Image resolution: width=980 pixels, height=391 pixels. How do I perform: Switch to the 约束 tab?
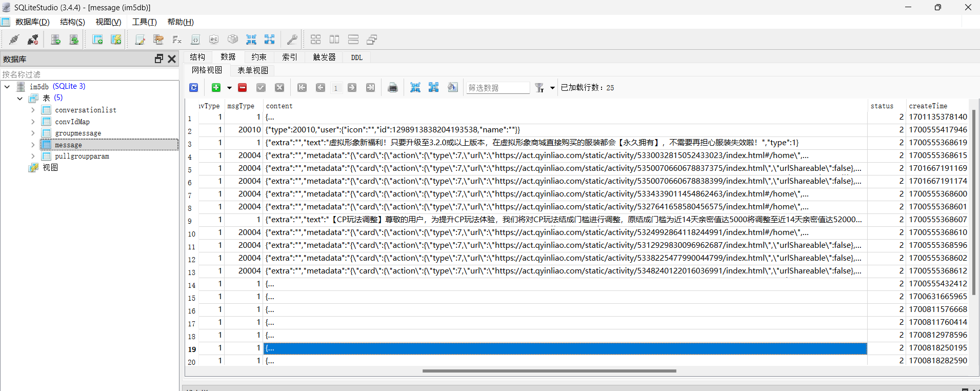[x=259, y=57]
